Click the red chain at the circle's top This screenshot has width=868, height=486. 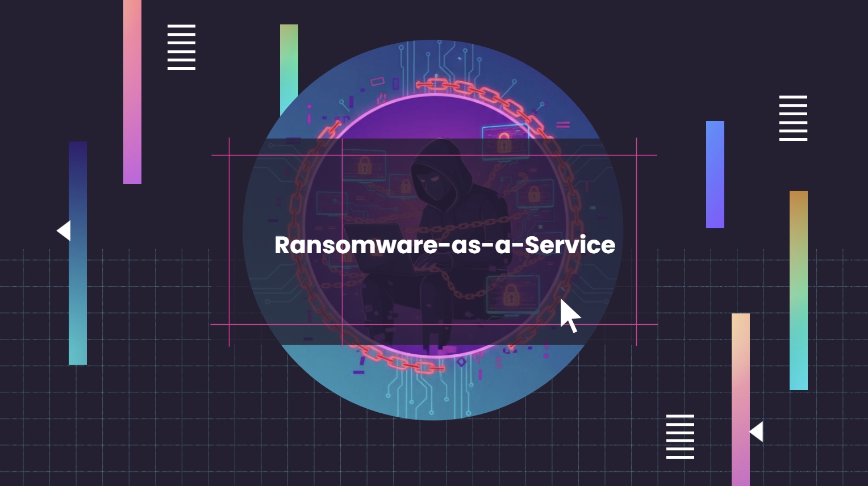tap(454, 87)
